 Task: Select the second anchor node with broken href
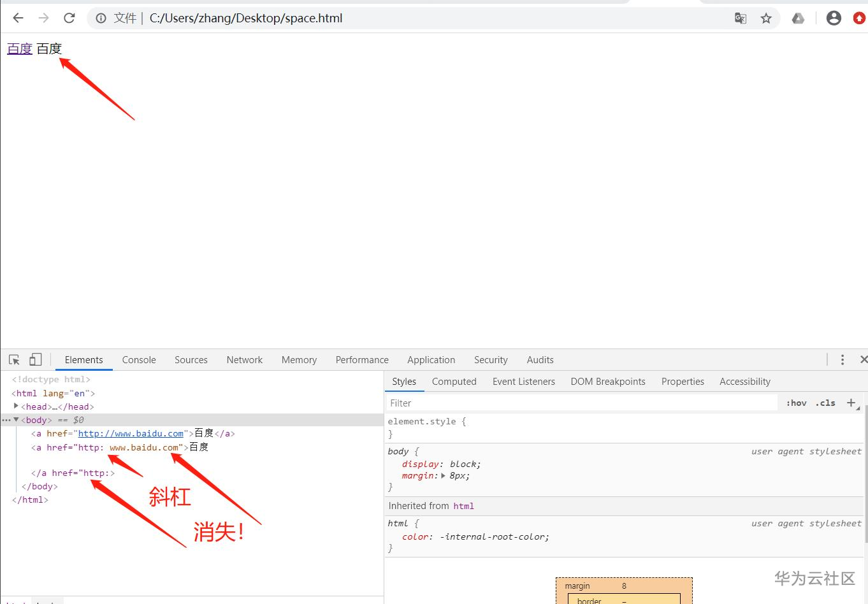(120, 447)
